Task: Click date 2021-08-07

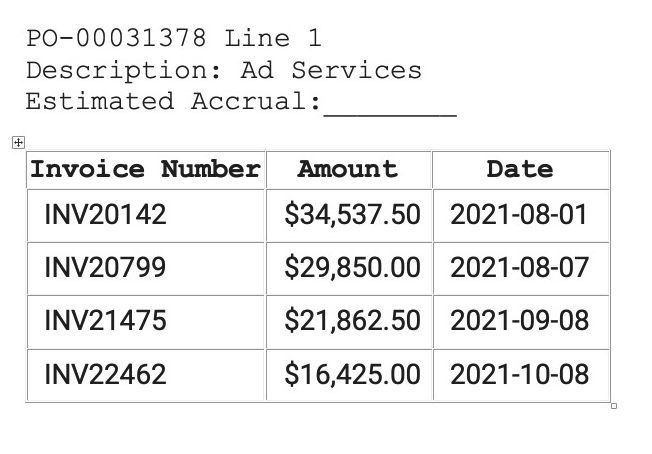Action: 519,267
